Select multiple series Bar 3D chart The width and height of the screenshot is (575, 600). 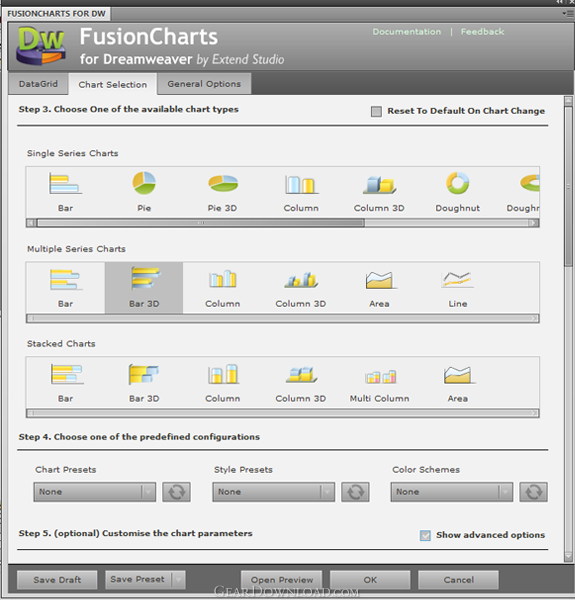(x=144, y=288)
